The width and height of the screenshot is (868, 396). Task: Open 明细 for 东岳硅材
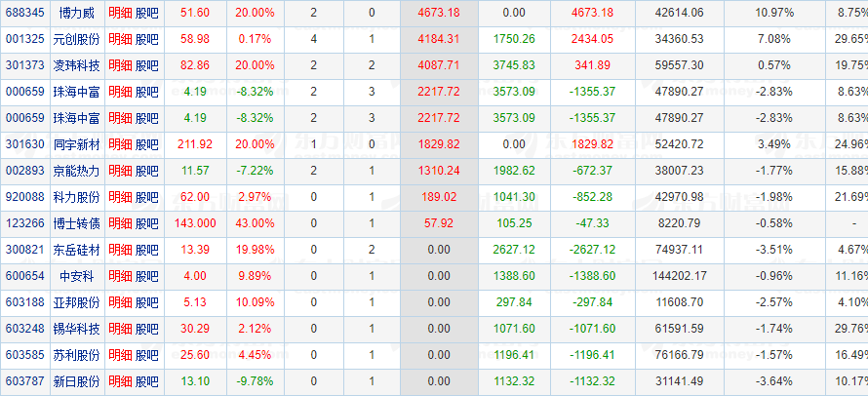coord(120,250)
